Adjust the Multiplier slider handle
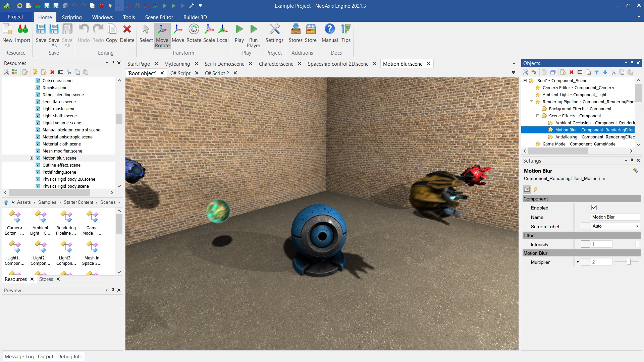This screenshot has width=644, height=362. pyautogui.click(x=629, y=262)
